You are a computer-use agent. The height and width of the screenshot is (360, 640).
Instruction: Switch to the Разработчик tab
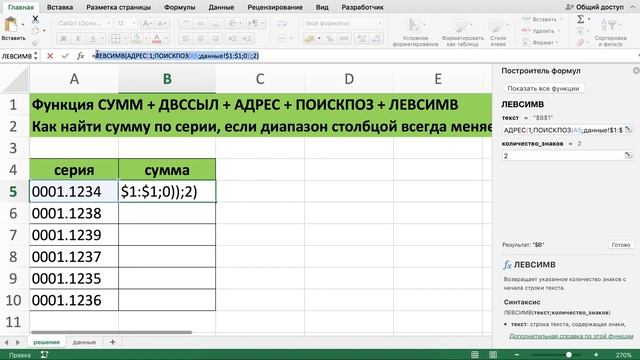(x=362, y=7)
